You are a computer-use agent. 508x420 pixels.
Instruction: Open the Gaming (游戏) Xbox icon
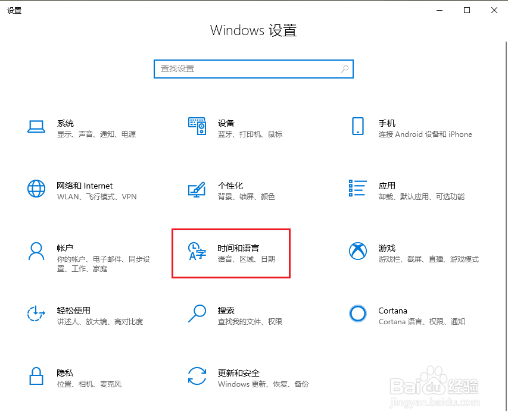point(358,251)
